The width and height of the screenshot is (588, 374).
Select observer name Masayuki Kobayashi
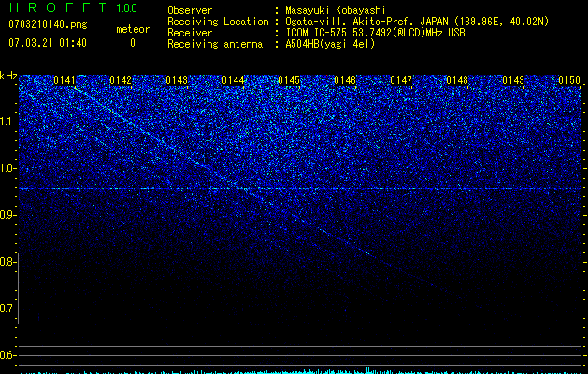point(336,10)
